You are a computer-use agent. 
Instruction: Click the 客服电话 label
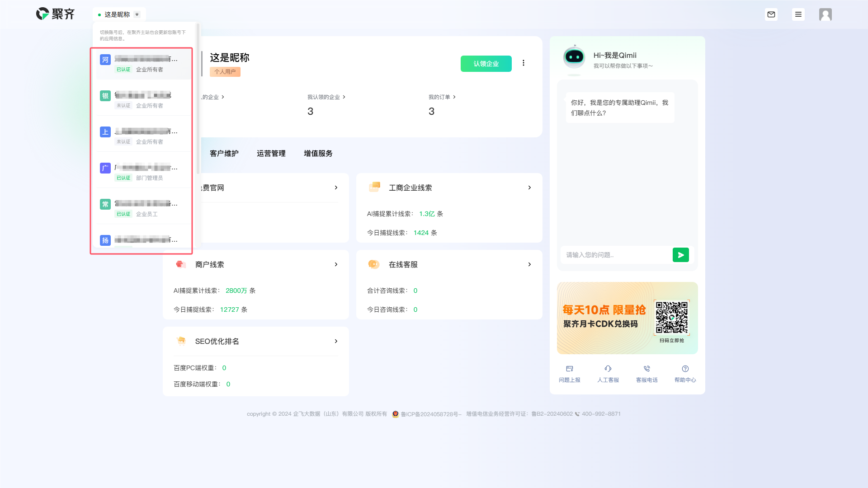tap(647, 380)
